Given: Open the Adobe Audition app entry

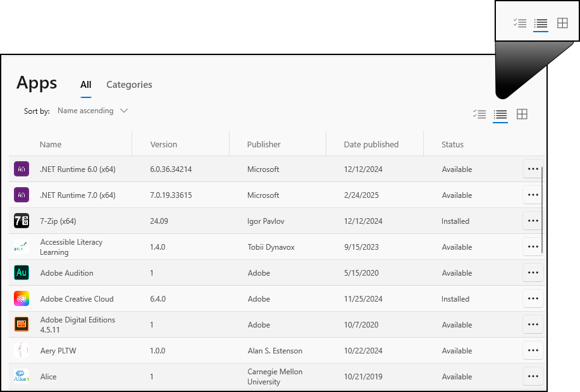Looking at the screenshot, I should (66, 273).
